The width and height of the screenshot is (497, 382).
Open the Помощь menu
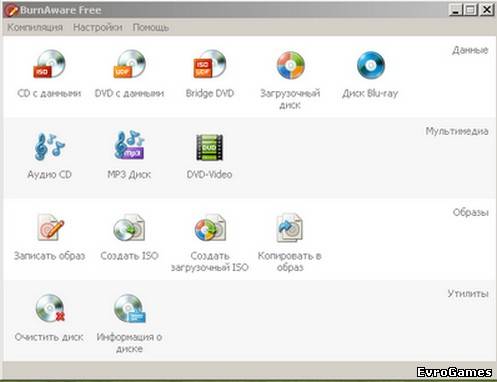click(x=151, y=27)
